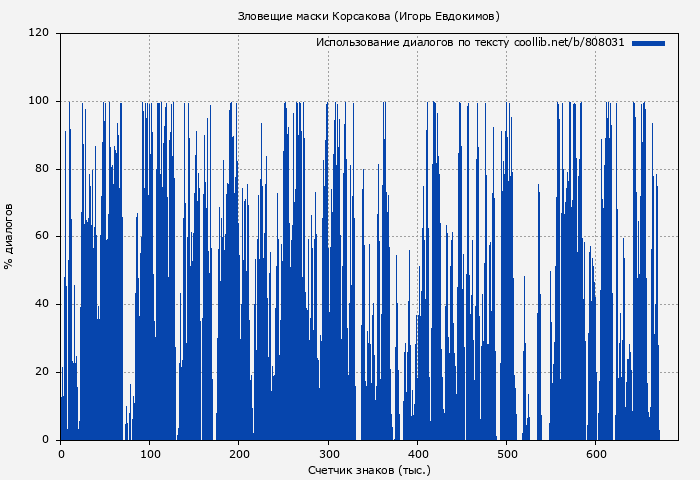Viewport: 700px width, 480px height.
Task: Click the Y-axis label '% диалогов'
Action: [x=9, y=236]
